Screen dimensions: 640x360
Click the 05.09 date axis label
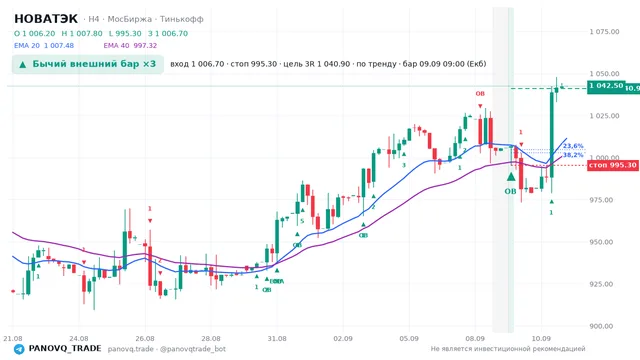pyautogui.click(x=409, y=338)
